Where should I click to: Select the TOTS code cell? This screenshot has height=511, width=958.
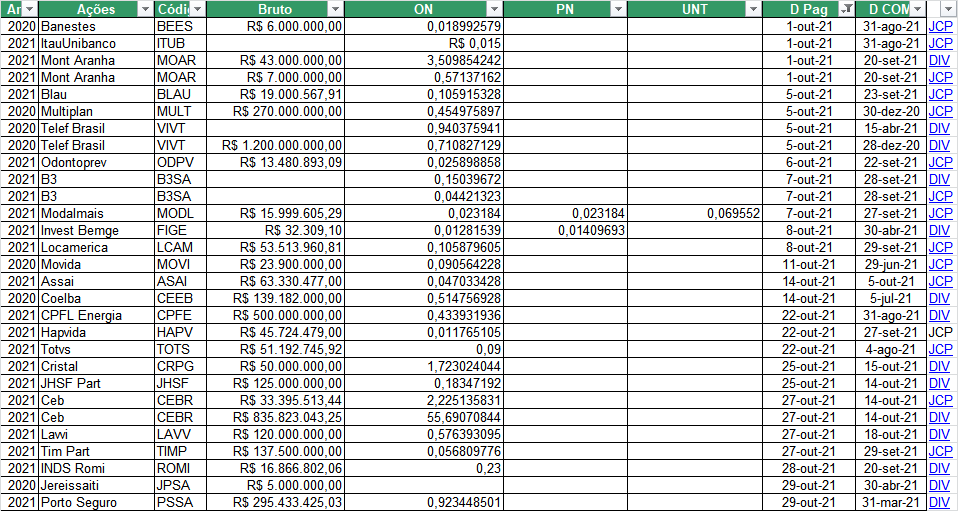(180, 350)
